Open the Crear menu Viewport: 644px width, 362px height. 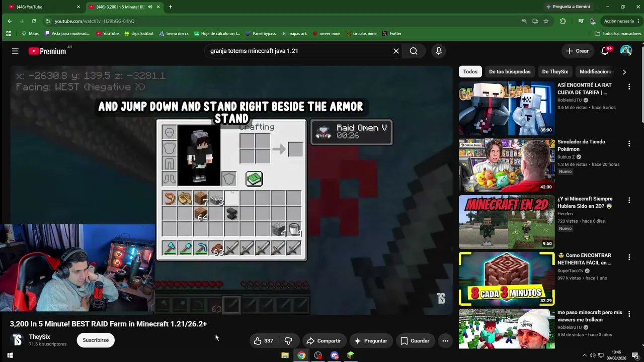577,51
